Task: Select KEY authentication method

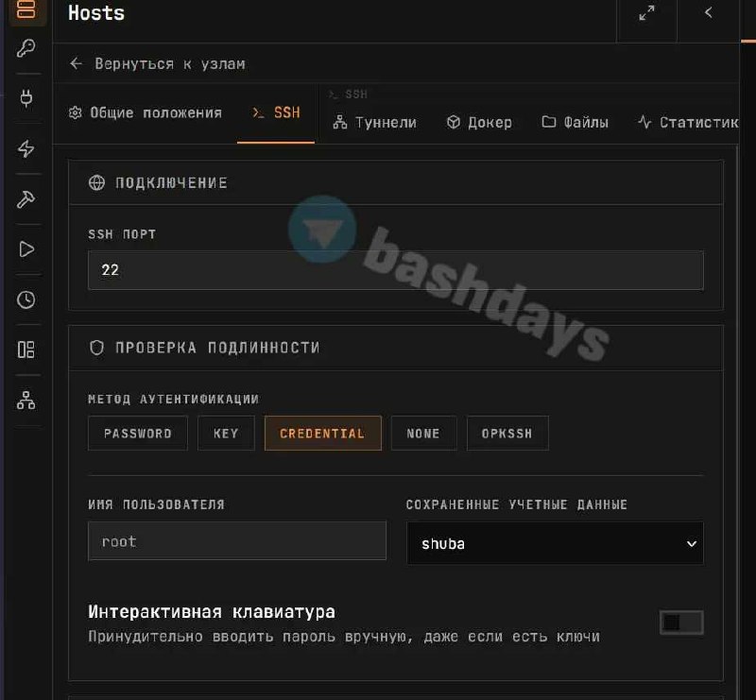Action: 226,434
